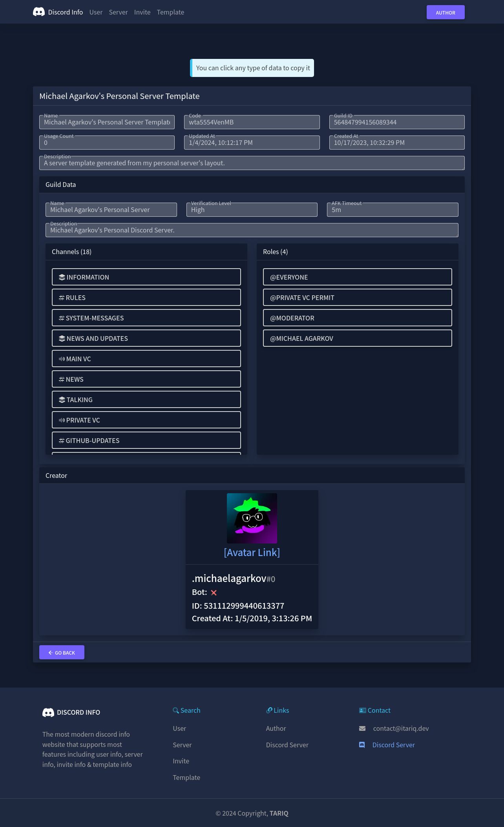Copy the guild Name field
Image resolution: width=504 pixels, height=827 pixels.
[111, 210]
